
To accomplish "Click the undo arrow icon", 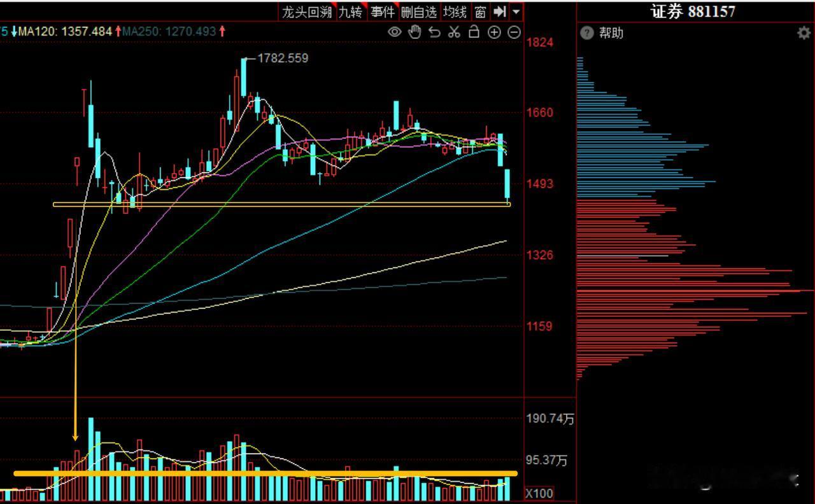I will (434, 32).
